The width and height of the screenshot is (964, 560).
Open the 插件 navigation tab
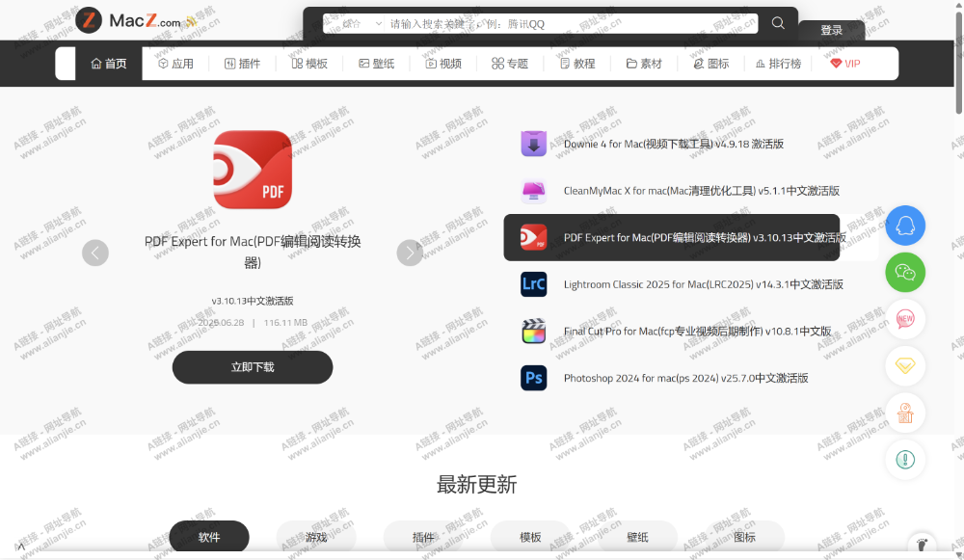coord(242,64)
